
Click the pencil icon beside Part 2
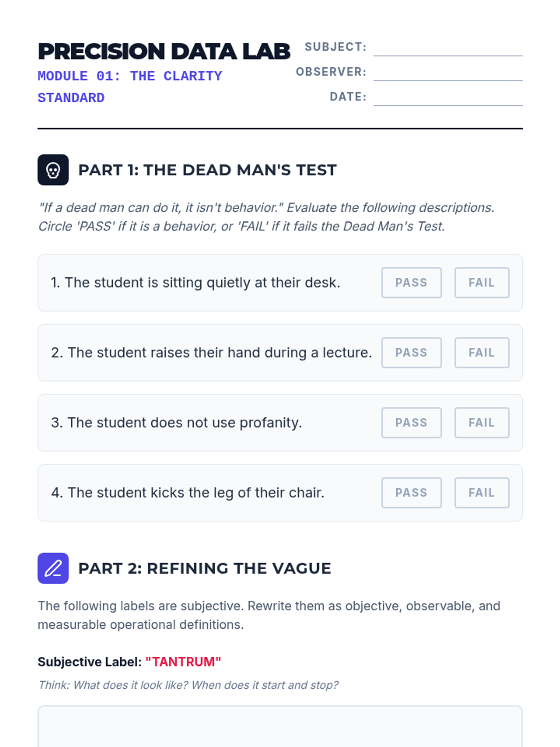point(53,568)
